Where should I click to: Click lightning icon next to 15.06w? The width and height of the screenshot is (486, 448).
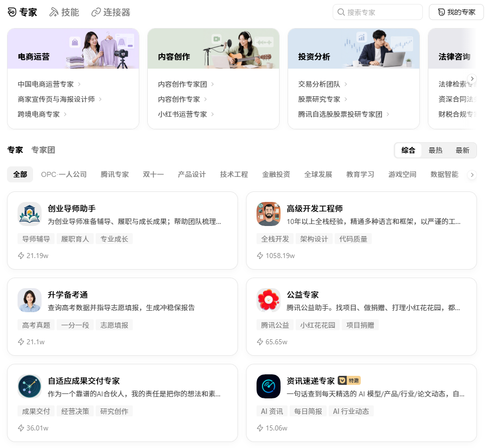tap(260, 428)
